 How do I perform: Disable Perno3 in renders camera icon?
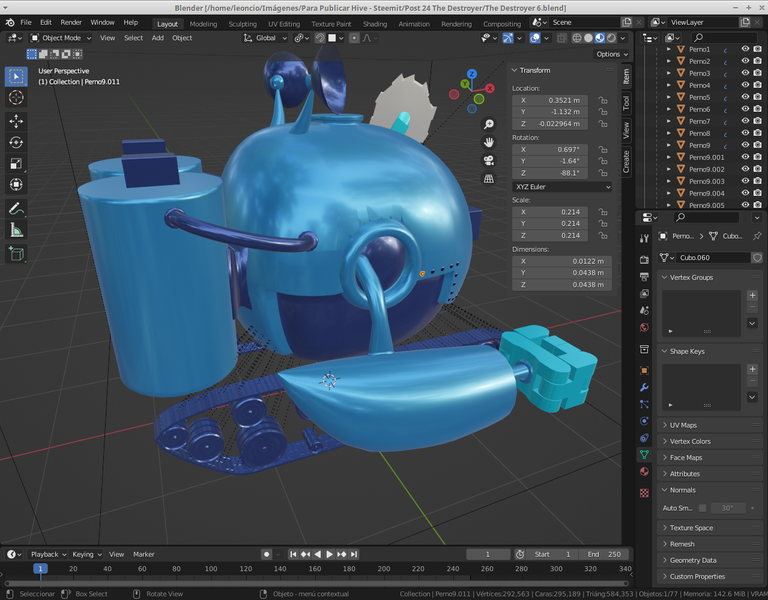757,73
